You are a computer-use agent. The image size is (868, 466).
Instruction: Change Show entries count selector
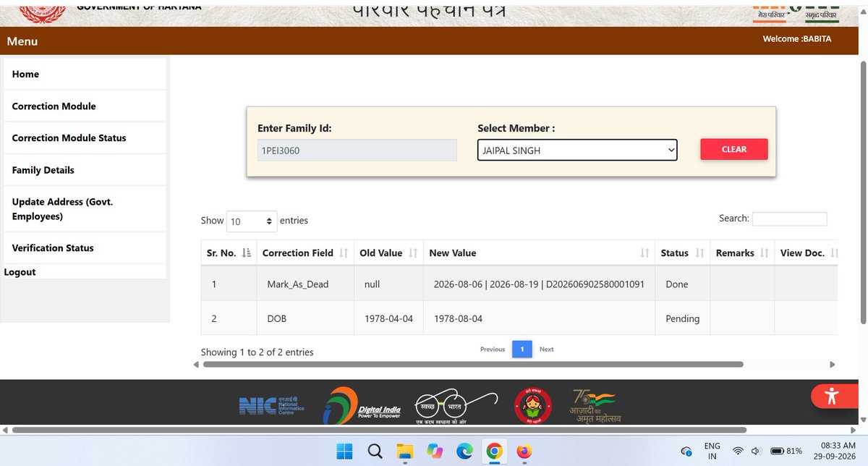coord(252,221)
